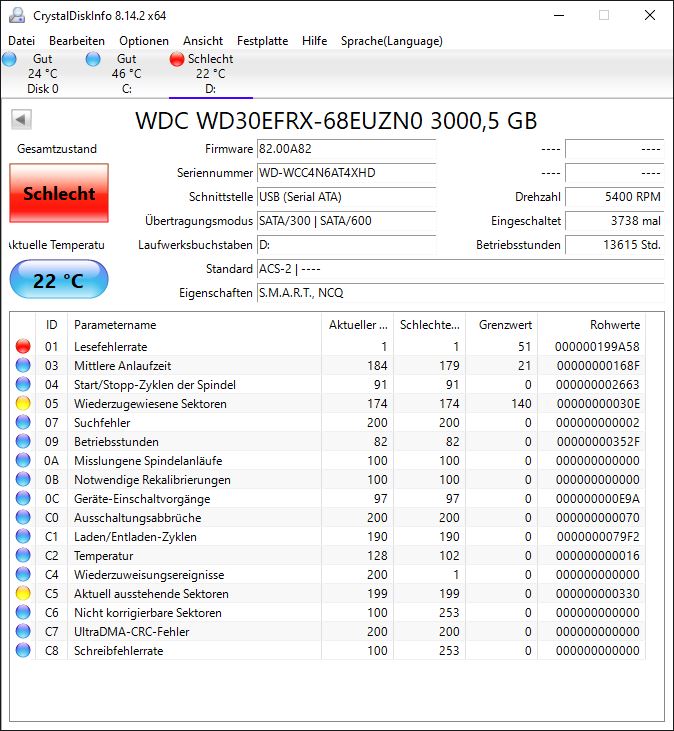Click status icon for Schreibfehlerrate

click(23, 650)
